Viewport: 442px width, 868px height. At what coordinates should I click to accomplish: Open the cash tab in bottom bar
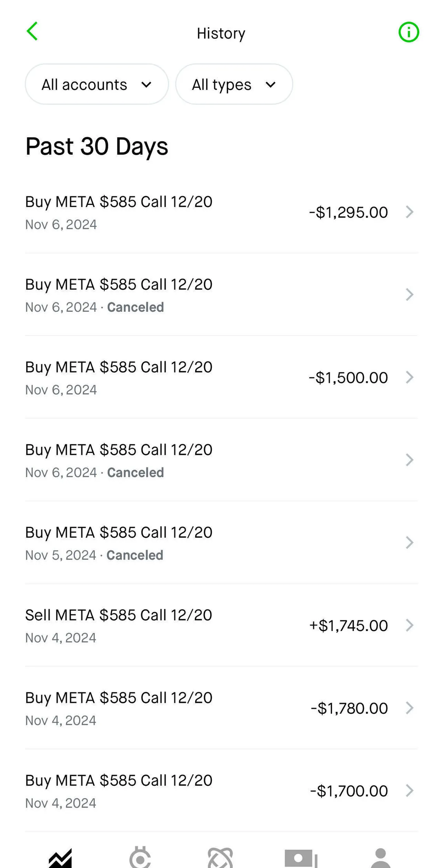pos(301,857)
